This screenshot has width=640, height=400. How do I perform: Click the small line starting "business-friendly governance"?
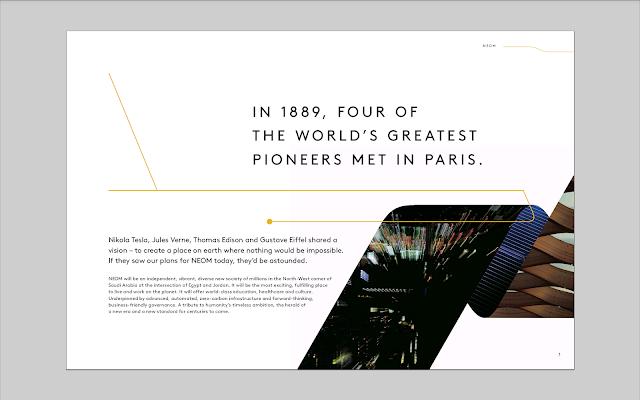pos(207,305)
